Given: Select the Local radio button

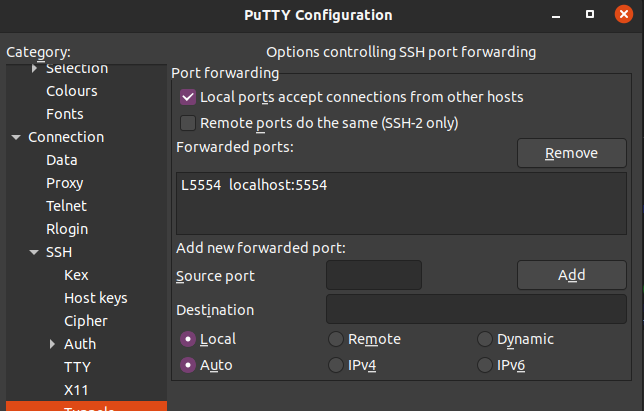Looking at the screenshot, I should (x=188, y=339).
